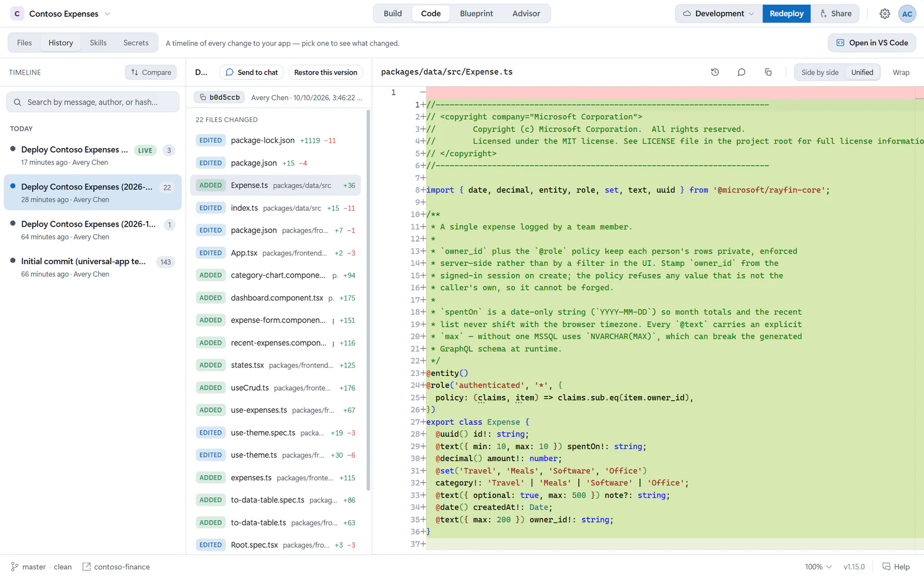This screenshot has height=578, width=924.
Task: Click Open in VS Code
Action: point(872,43)
